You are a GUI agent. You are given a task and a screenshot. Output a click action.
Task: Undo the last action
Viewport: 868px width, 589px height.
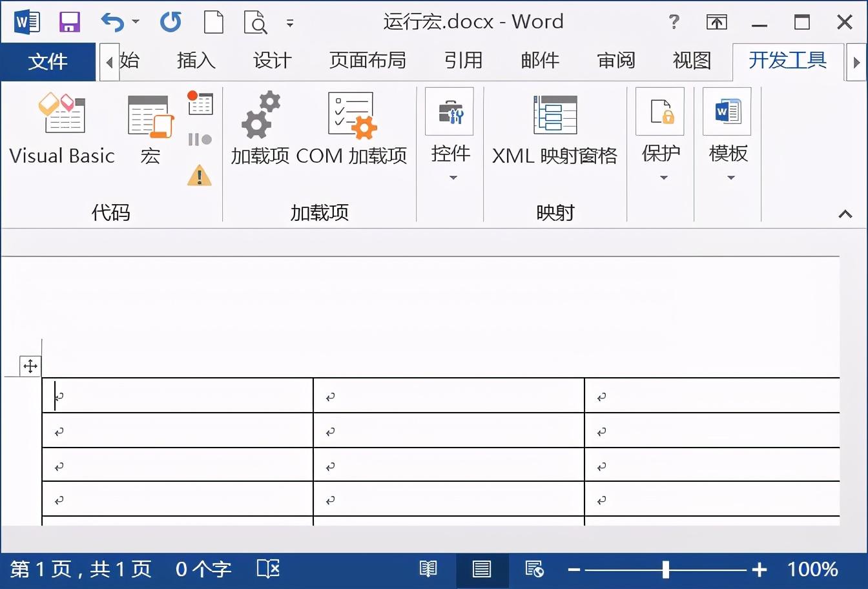[112, 23]
